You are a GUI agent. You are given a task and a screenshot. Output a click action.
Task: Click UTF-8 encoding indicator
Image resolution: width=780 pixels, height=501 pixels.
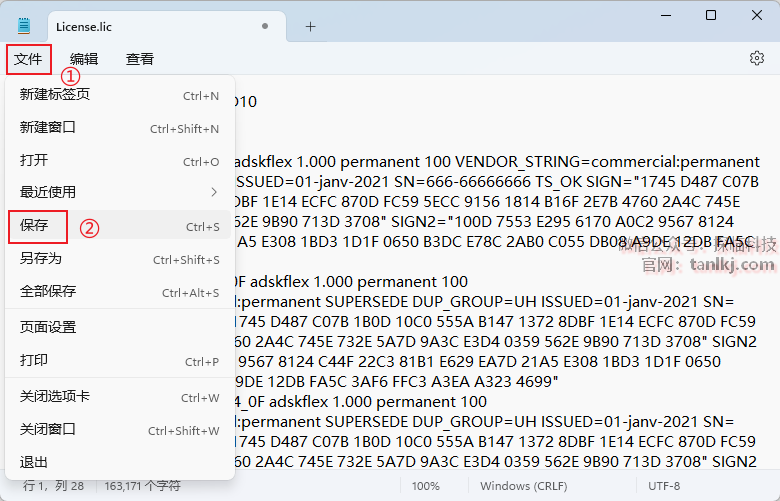tap(664, 486)
